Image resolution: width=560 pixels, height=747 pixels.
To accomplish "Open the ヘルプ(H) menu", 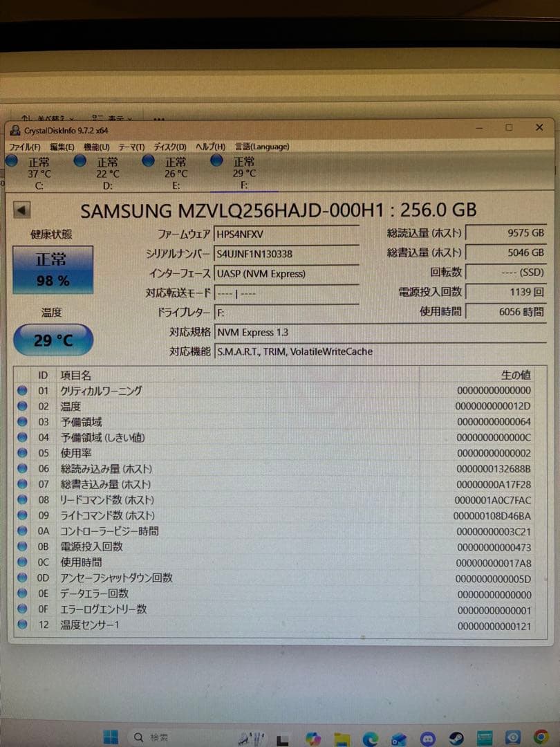I will [210, 147].
